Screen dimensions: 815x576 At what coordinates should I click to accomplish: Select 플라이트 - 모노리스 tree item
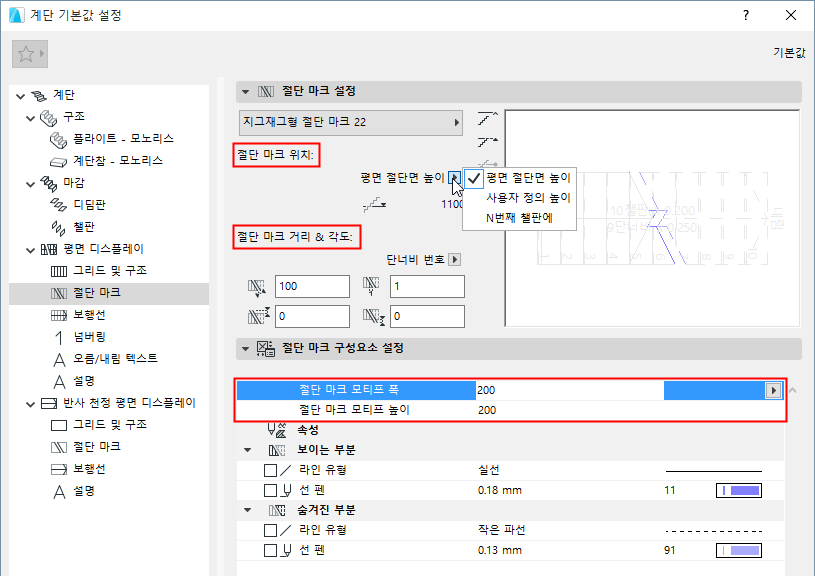123,138
